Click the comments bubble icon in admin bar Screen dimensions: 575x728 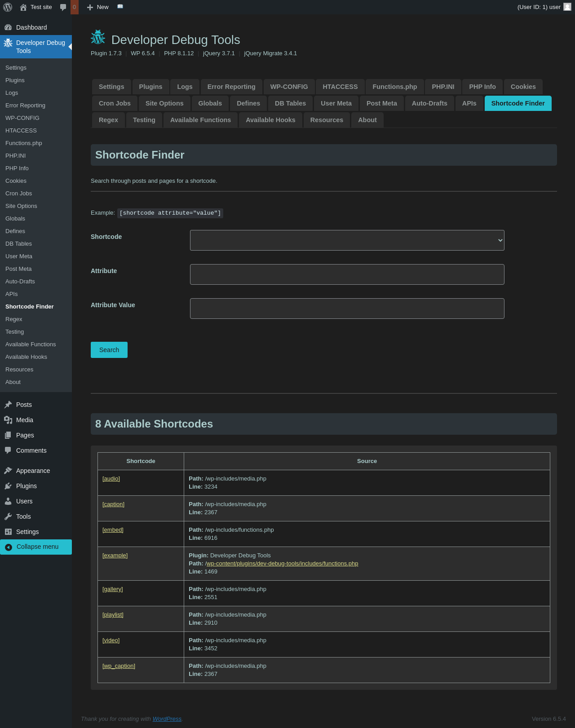[x=63, y=7]
